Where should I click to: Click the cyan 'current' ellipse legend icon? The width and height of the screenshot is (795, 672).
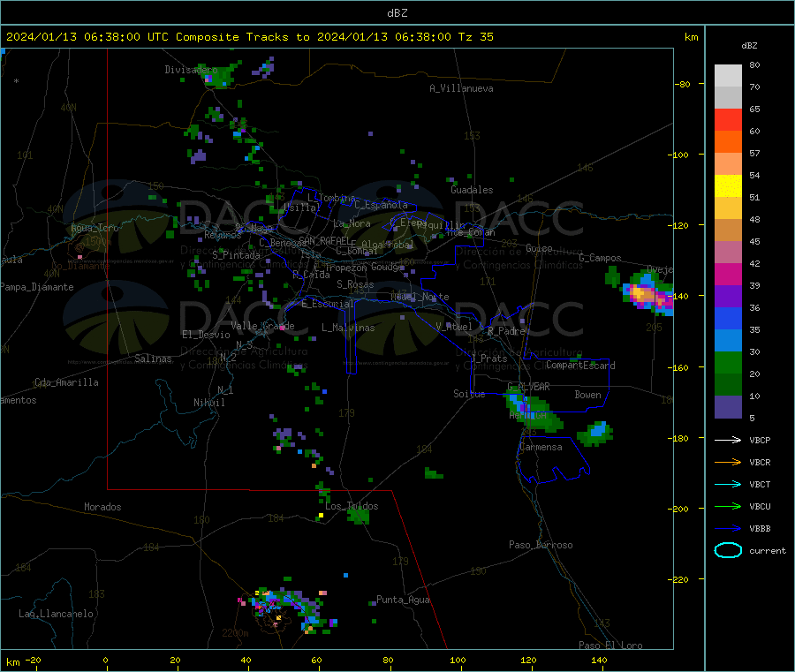point(728,550)
